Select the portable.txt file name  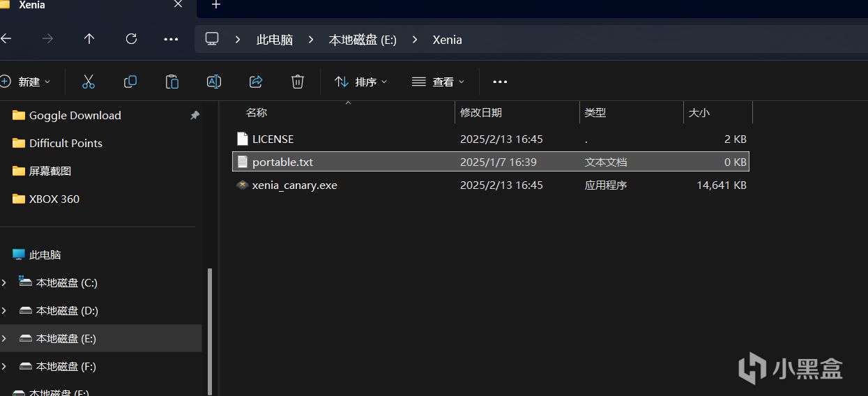282,162
